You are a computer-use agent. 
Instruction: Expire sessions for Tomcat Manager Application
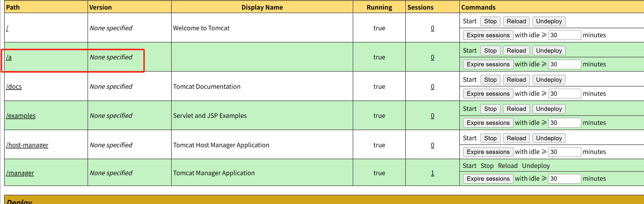coord(488,179)
